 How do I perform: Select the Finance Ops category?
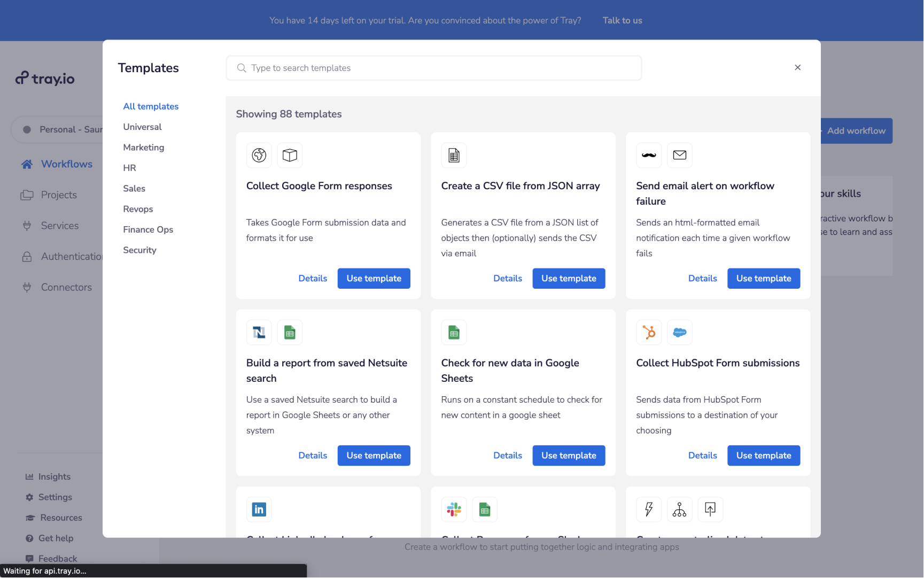tap(148, 229)
